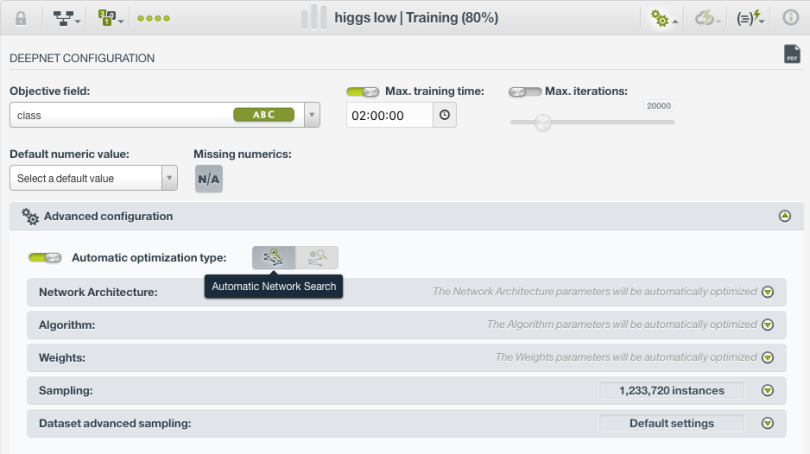Click the info icon in the toolbar
Screen dimensions: 810x454
point(791,18)
